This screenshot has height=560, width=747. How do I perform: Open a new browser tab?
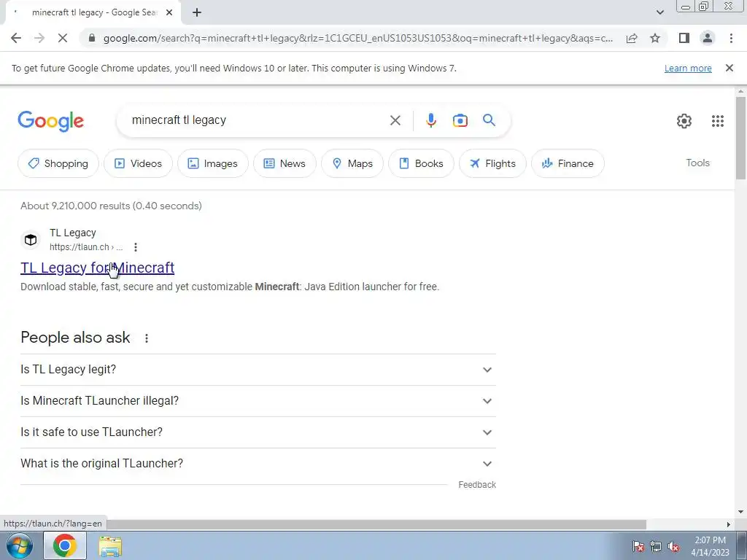197,12
